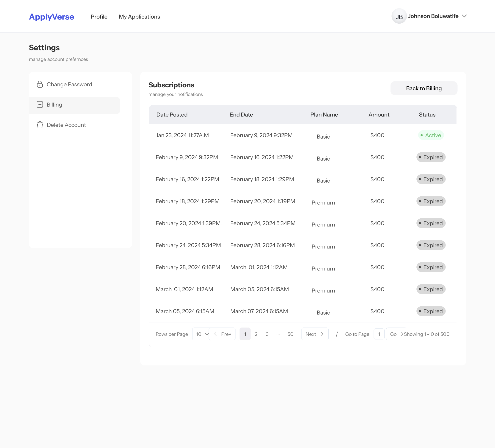Click the Go button
This screenshot has height=448, width=495.
point(395,334)
